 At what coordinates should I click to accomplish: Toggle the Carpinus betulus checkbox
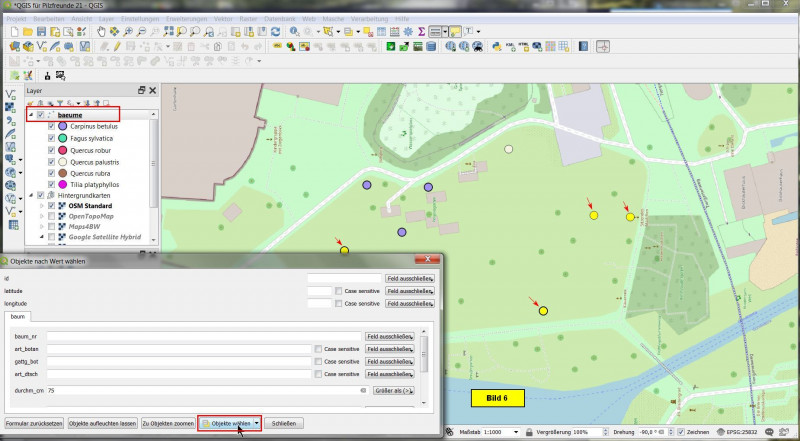point(51,127)
